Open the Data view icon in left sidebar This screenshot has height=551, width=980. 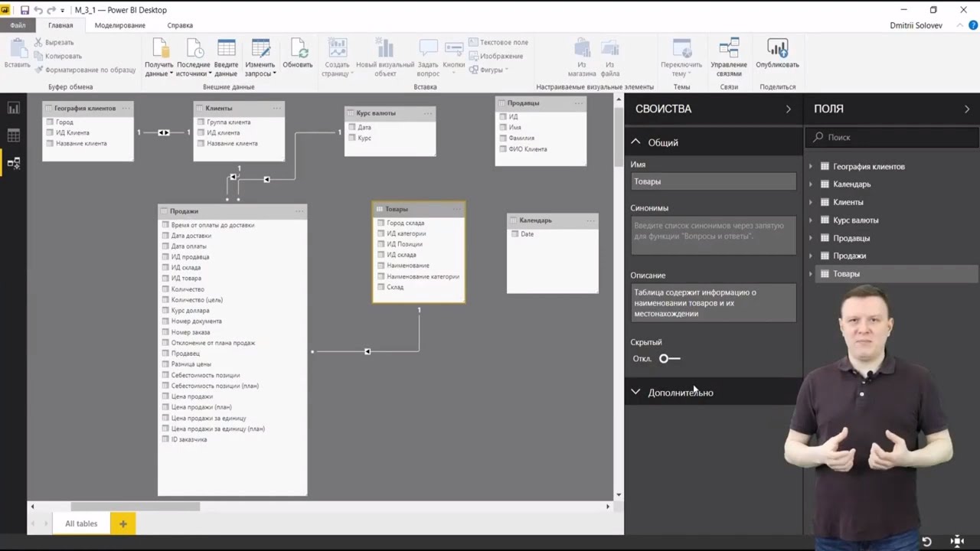(x=13, y=135)
